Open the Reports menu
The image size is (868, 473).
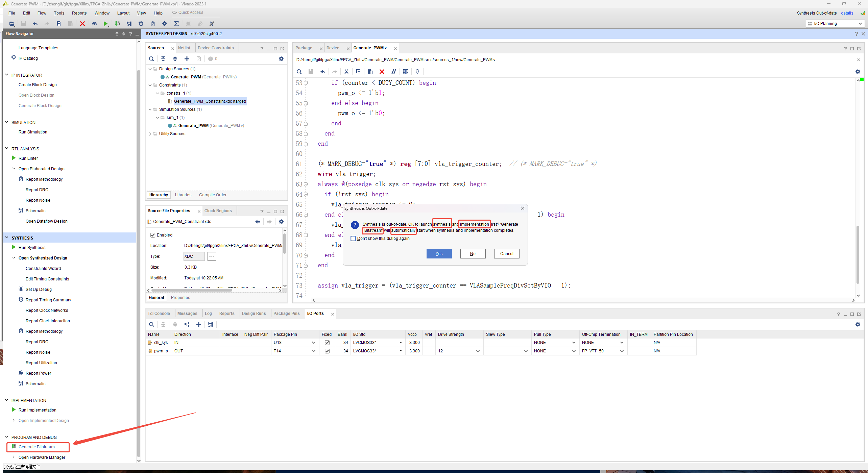[79, 13]
